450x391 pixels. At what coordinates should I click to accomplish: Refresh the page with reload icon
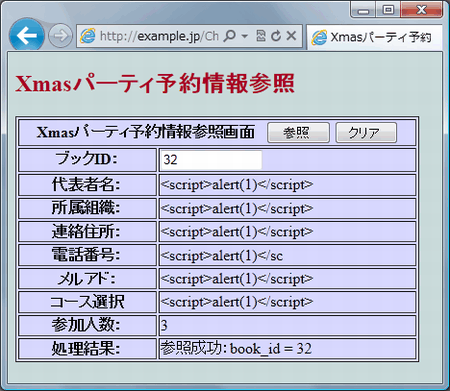(x=276, y=35)
